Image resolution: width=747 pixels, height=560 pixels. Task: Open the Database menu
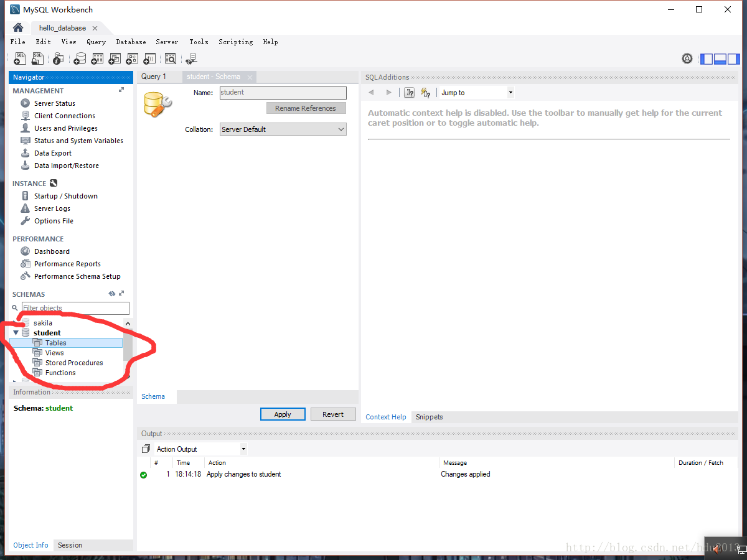pos(131,42)
